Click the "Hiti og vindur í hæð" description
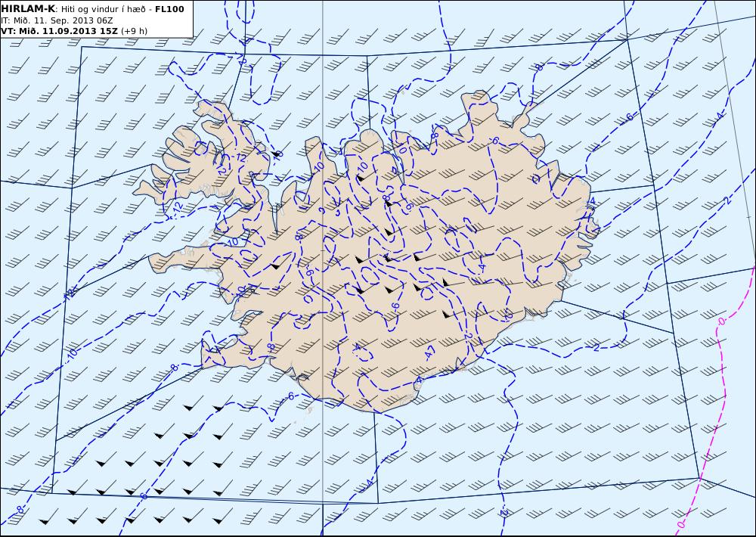Viewport: 756px width, 537px height. [103, 9]
